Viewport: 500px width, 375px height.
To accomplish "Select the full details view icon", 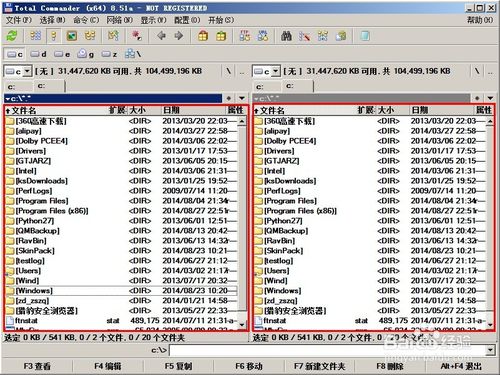I will pos(53,36).
